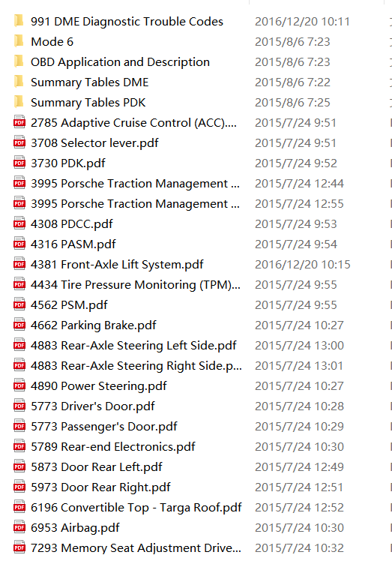Select the Summary Tables DME folder name
Image resolution: width=392 pixels, height=561 pixels.
coord(89,82)
